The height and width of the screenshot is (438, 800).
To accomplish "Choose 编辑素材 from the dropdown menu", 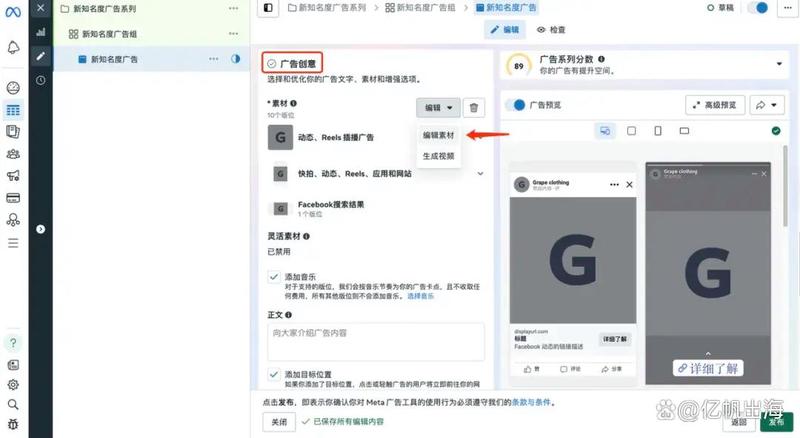I will (438, 135).
